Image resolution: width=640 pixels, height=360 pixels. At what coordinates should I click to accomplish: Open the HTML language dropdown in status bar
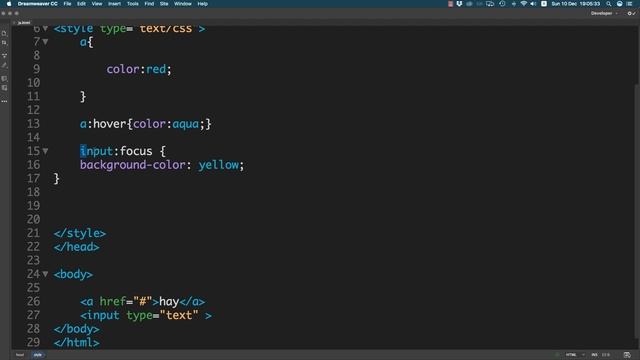click(x=574, y=355)
